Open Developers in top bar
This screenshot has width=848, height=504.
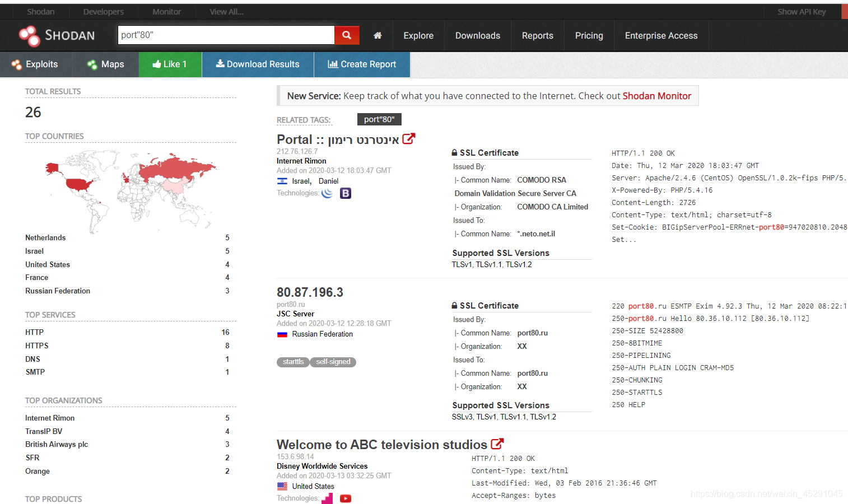tap(104, 12)
